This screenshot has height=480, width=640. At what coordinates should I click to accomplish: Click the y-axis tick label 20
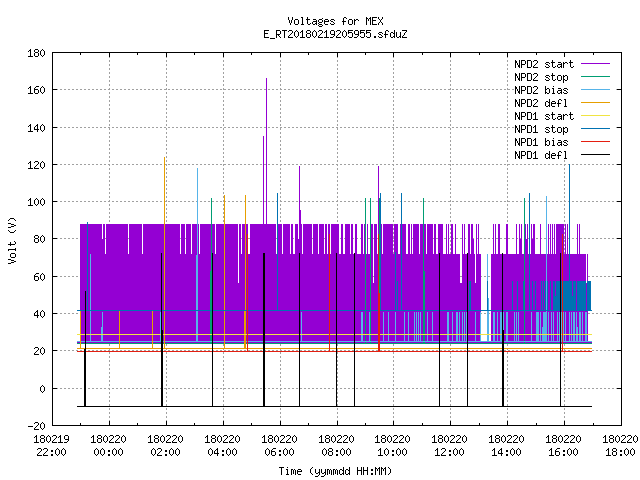39,351
